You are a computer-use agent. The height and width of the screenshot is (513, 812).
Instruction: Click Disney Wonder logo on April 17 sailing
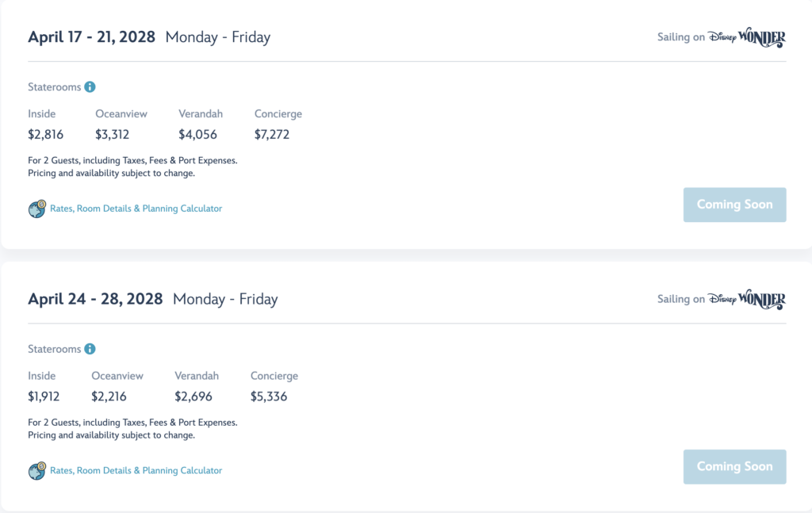[747, 37]
